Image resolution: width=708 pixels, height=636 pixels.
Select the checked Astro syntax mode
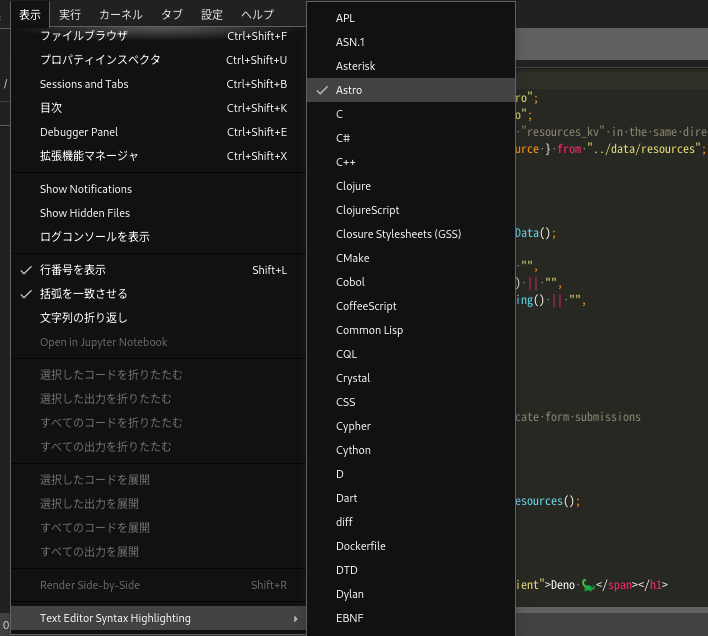pyautogui.click(x=349, y=90)
